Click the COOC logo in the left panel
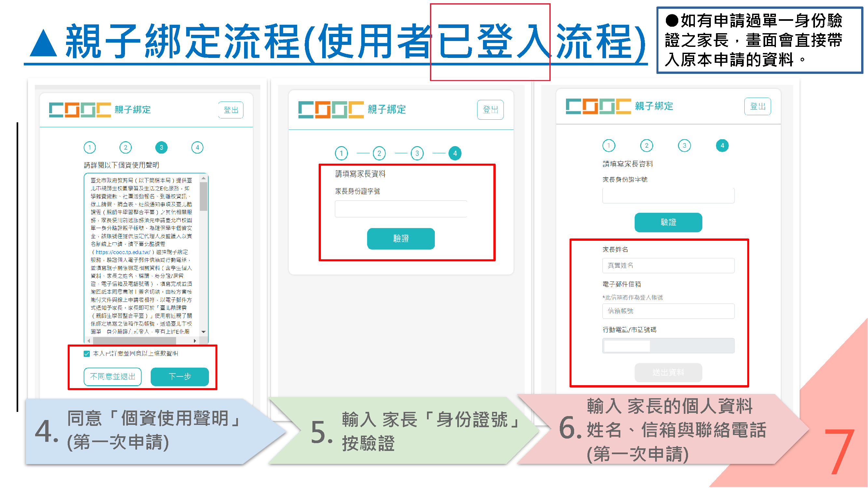This screenshot has width=868, height=488. pyautogui.click(x=80, y=110)
